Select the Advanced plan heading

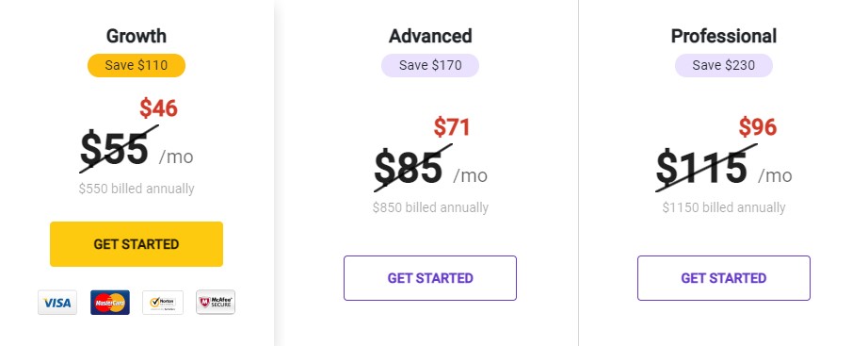click(430, 36)
